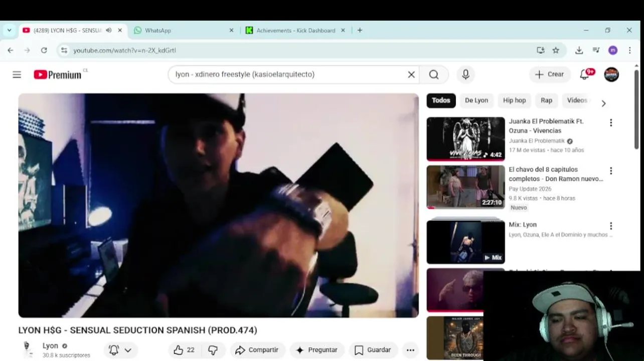The height and width of the screenshot is (361, 644).
Task: Close the WhatsApp tab
Action: 231,30
